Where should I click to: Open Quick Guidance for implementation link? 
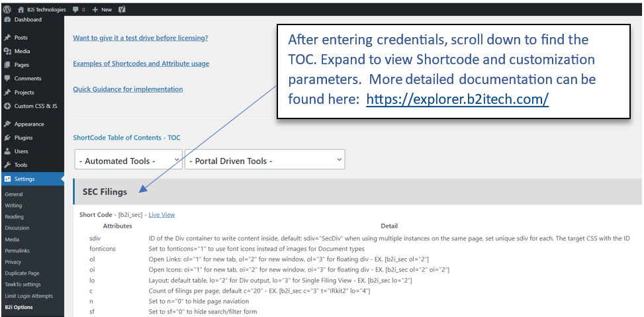(128, 89)
